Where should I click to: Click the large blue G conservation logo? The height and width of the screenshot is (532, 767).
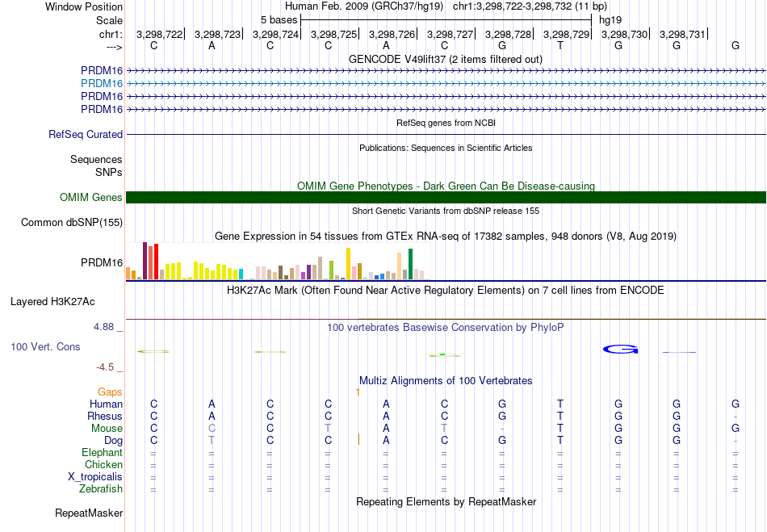(620, 349)
